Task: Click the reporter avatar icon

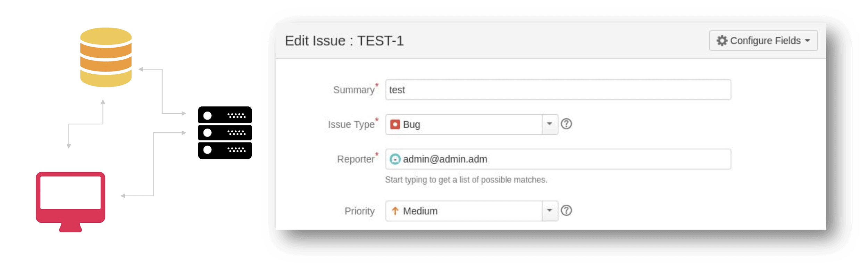Action: [x=395, y=159]
